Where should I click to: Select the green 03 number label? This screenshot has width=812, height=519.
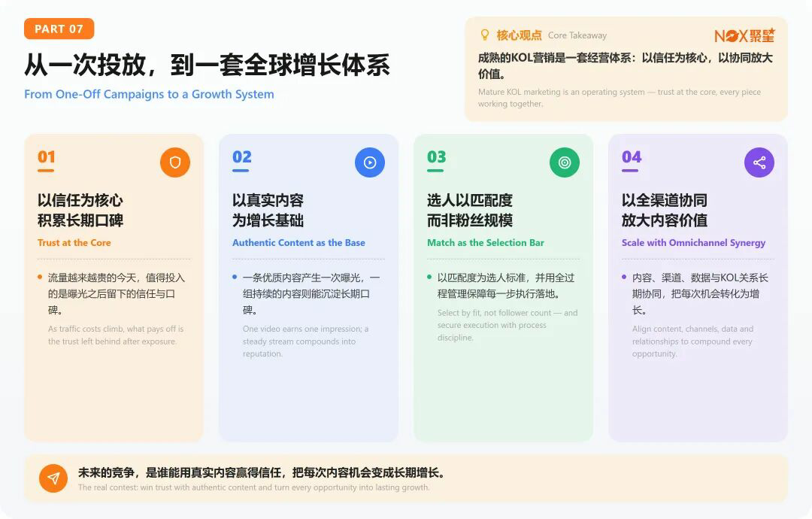click(x=437, y=157)
